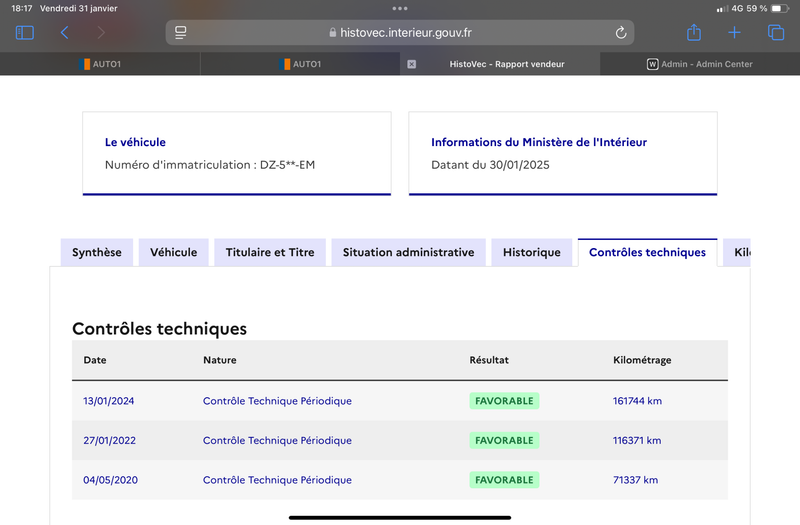Show all tabs overview icon

776,33
